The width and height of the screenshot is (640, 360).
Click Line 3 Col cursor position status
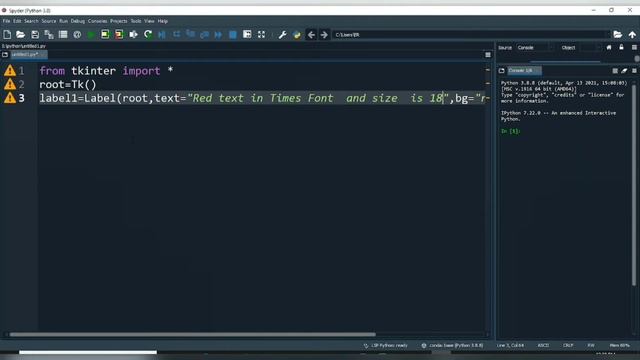point(510,345)
